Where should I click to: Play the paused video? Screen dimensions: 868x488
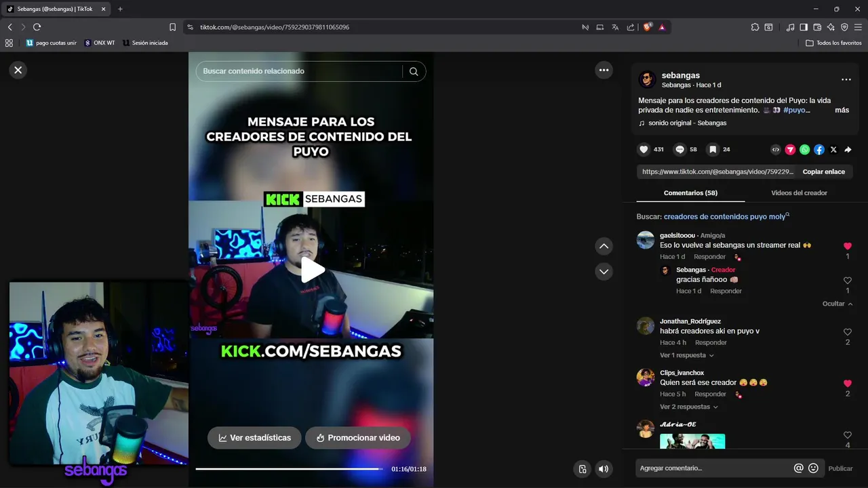(312, 270)
